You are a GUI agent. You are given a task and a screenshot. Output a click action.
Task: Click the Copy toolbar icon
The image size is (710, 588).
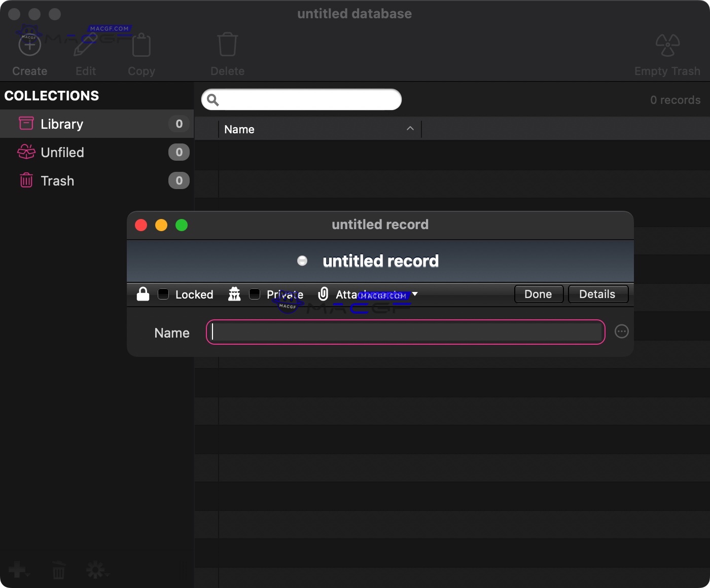141,45
